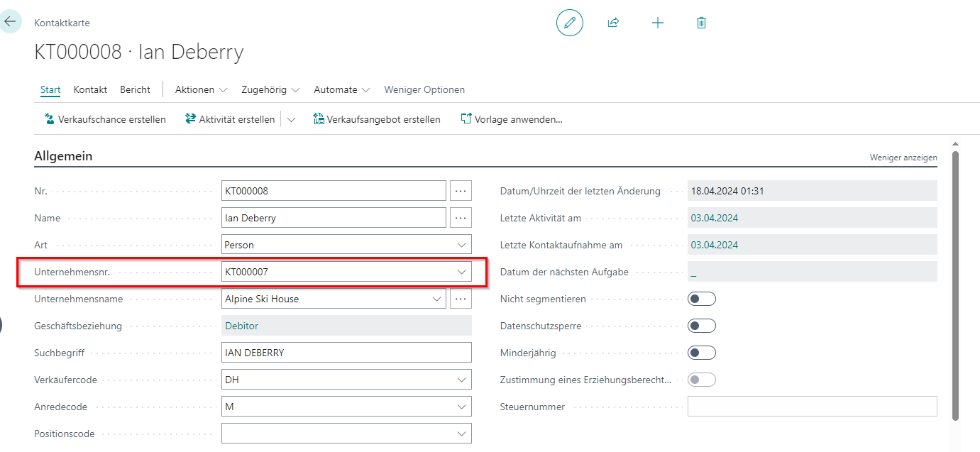Click the ellipsis button beside Unternehmensname field
Viewport: 980px width, 452px height.
click(x=461, y=299)
